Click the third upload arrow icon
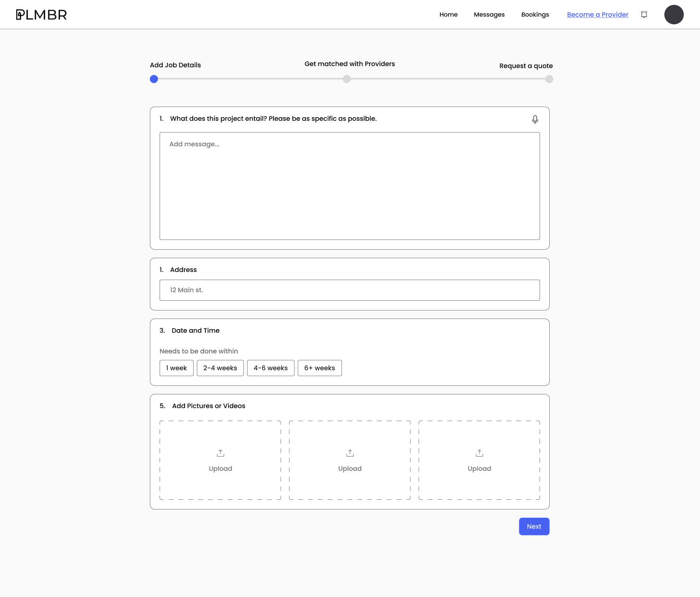This screenshot has height=597, width=700. pos(479,453)
